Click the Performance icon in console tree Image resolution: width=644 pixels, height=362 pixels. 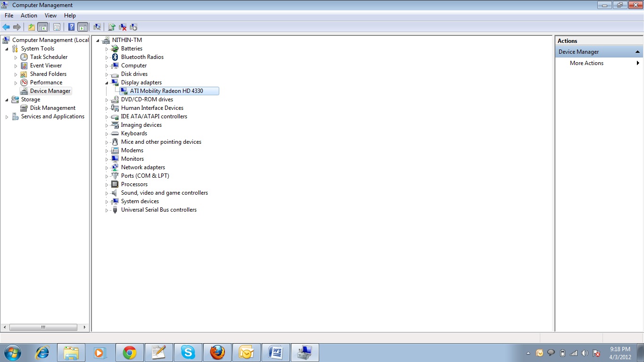pos(24,82)
